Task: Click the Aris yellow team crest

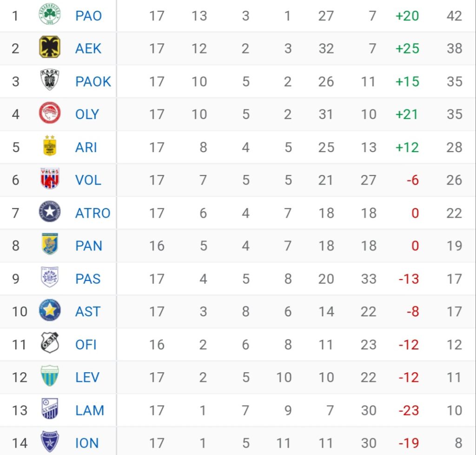Action: (49, 146)
